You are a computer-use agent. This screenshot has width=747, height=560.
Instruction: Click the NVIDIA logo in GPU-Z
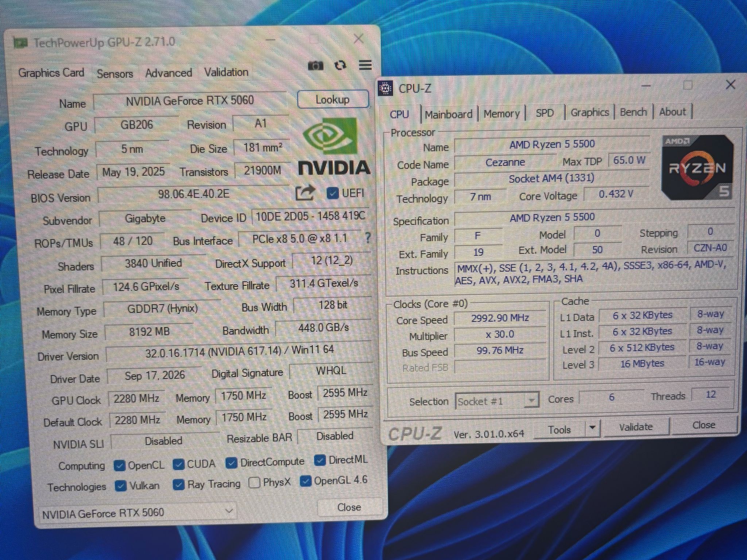(x=334, y=146)
